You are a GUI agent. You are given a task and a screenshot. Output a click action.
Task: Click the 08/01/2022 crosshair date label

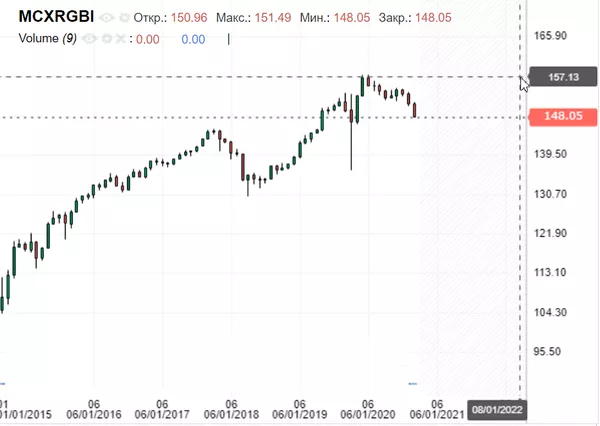pos(497,410)
